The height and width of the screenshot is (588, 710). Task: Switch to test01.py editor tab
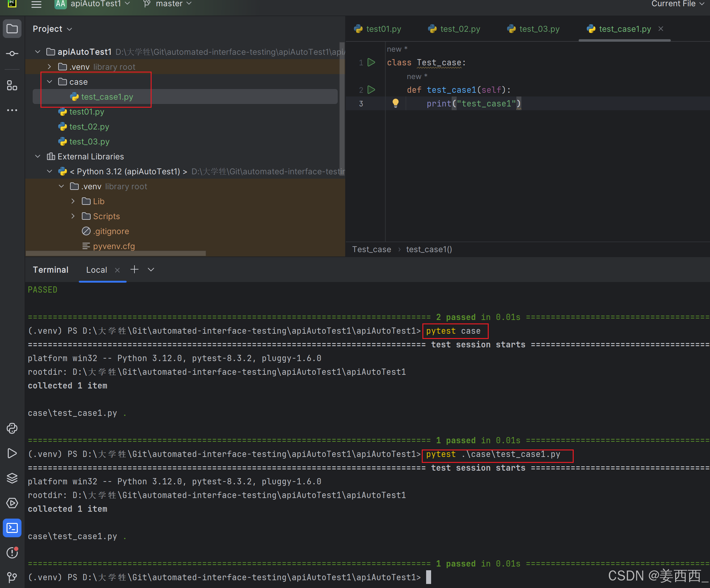pos(377,29)
